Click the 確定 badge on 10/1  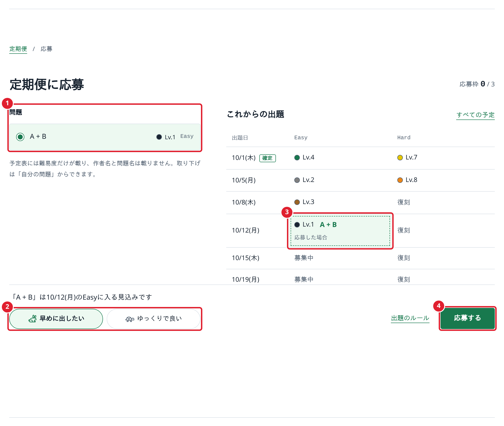point(267,158)
